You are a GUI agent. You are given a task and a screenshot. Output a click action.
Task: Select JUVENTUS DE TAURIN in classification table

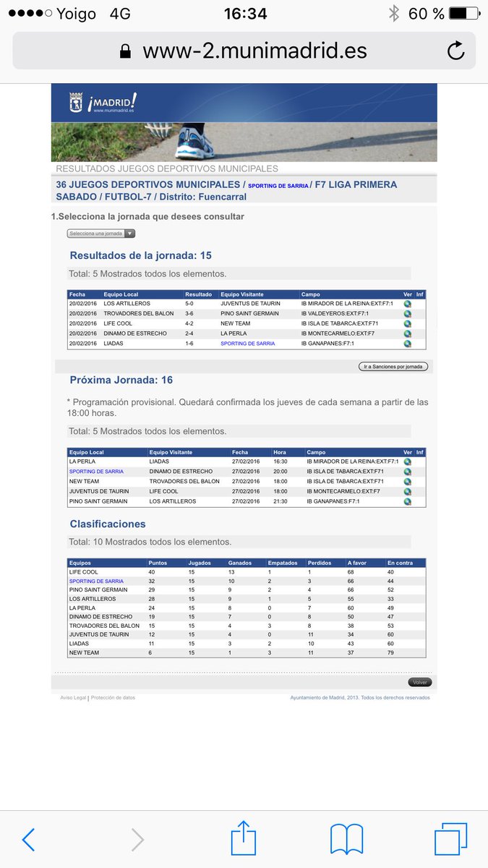tap(99, 634)
